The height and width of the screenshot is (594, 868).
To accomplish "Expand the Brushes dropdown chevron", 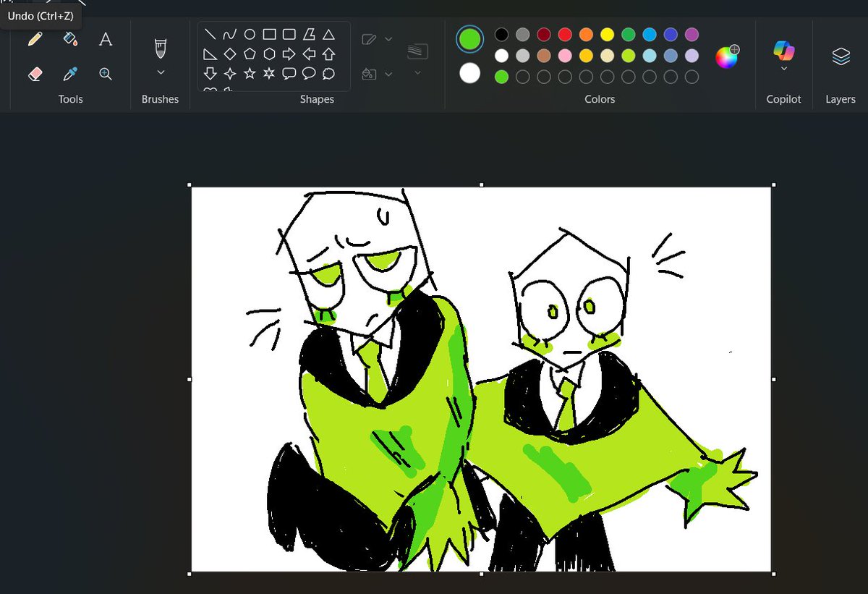I will click(x=161, y=72).
